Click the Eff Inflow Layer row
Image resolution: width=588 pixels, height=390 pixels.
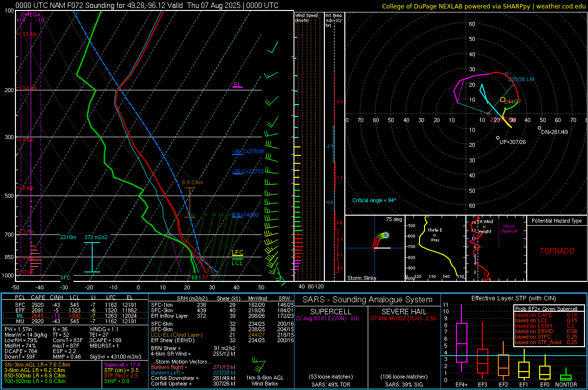click(222, 316)
